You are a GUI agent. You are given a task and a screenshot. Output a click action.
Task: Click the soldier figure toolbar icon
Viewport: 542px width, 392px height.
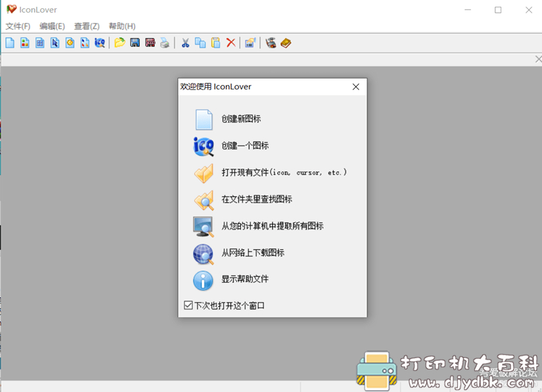click(x=271, y=43)
